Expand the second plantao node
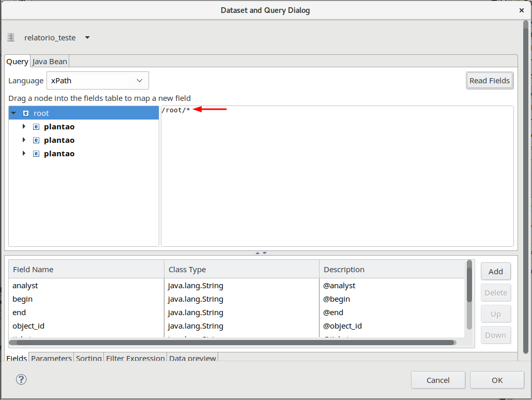532x400 pixels. click(24, 140)
